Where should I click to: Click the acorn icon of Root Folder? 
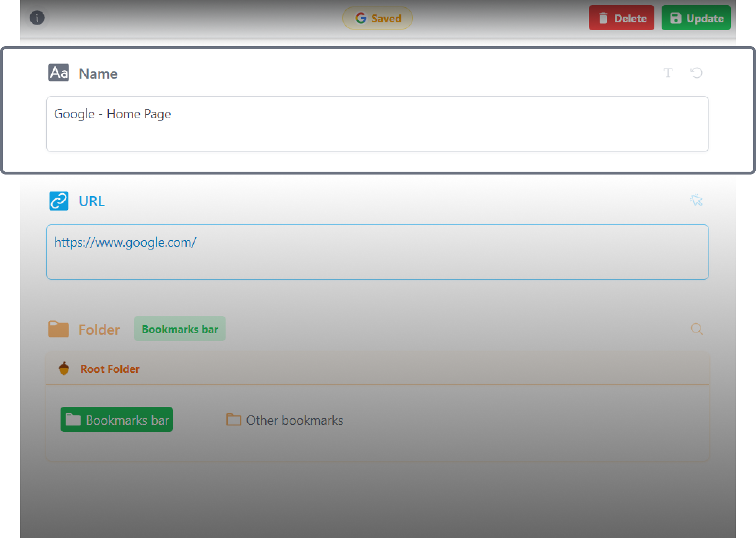coord(64,369)
